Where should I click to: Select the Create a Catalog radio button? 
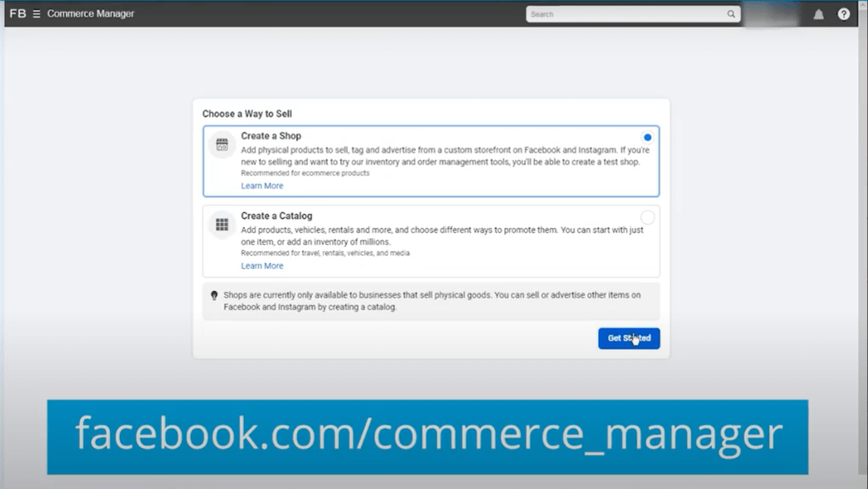tap(647, 217)
